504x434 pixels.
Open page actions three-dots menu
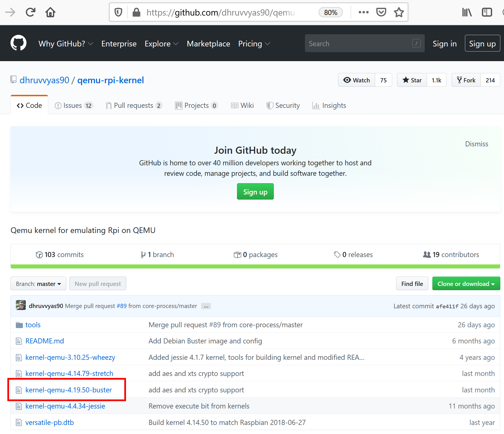(x=364, y=12)
